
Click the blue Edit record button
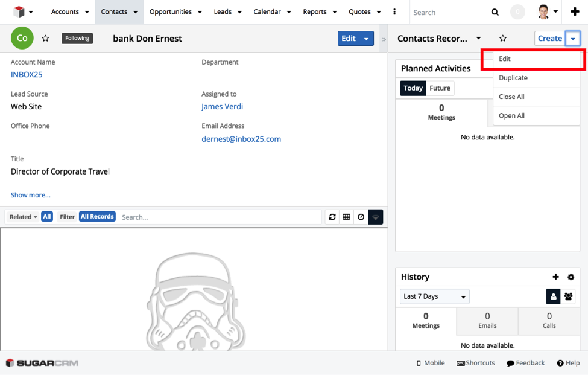click(x=349, y=39)
